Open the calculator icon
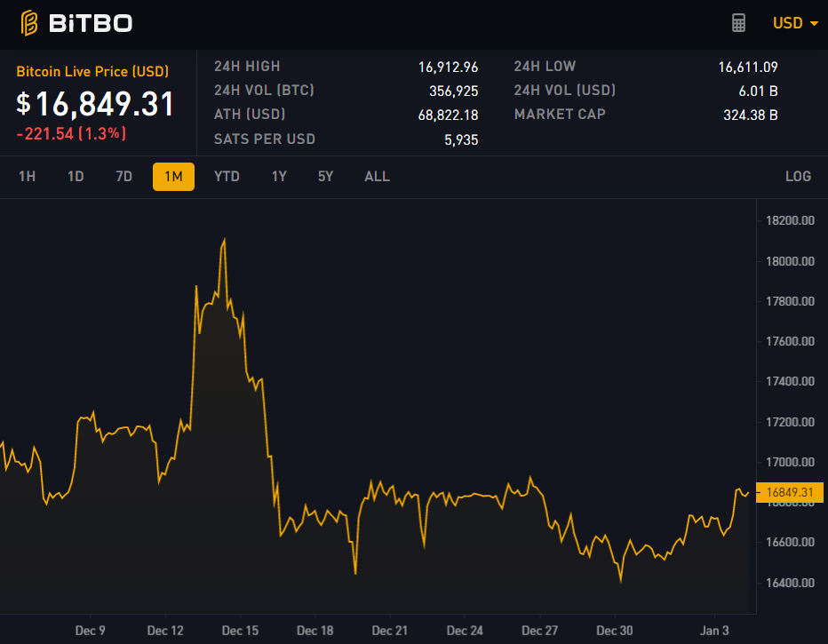The image size is (828, 644). tap(738, 23)
